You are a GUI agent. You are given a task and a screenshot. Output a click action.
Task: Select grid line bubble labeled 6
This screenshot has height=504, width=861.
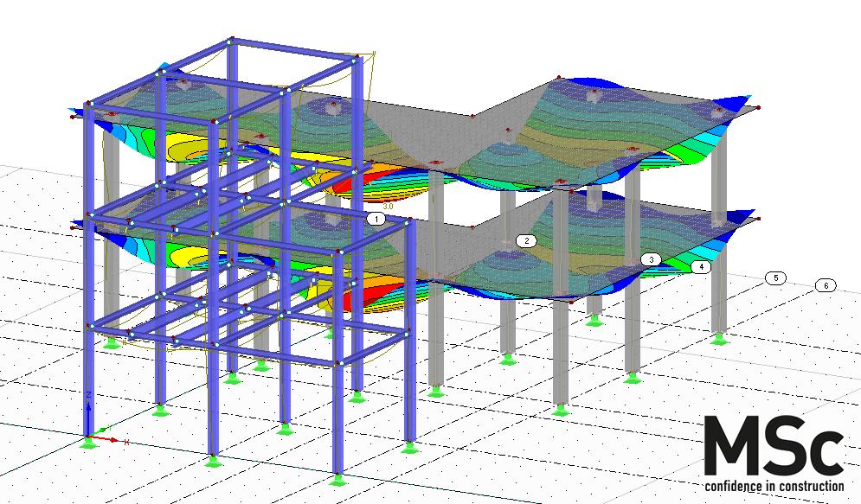(x=826, y=285)
